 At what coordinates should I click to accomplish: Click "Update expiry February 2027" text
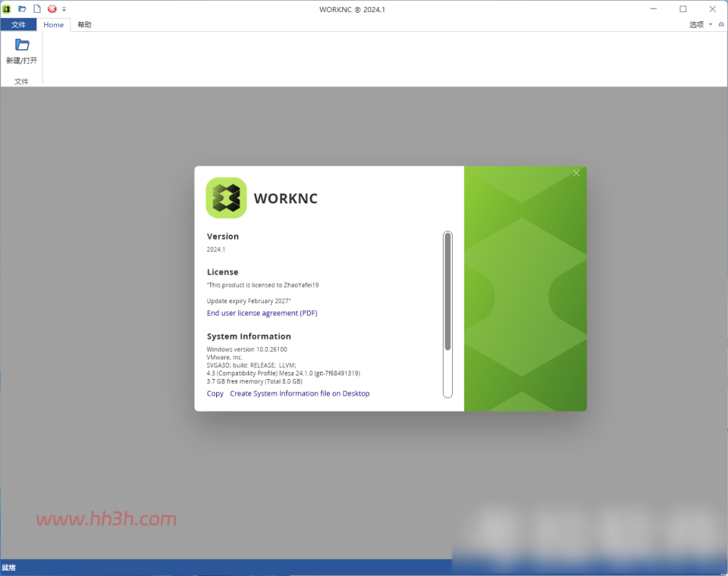pyautogui.click(x=248, y=301)
